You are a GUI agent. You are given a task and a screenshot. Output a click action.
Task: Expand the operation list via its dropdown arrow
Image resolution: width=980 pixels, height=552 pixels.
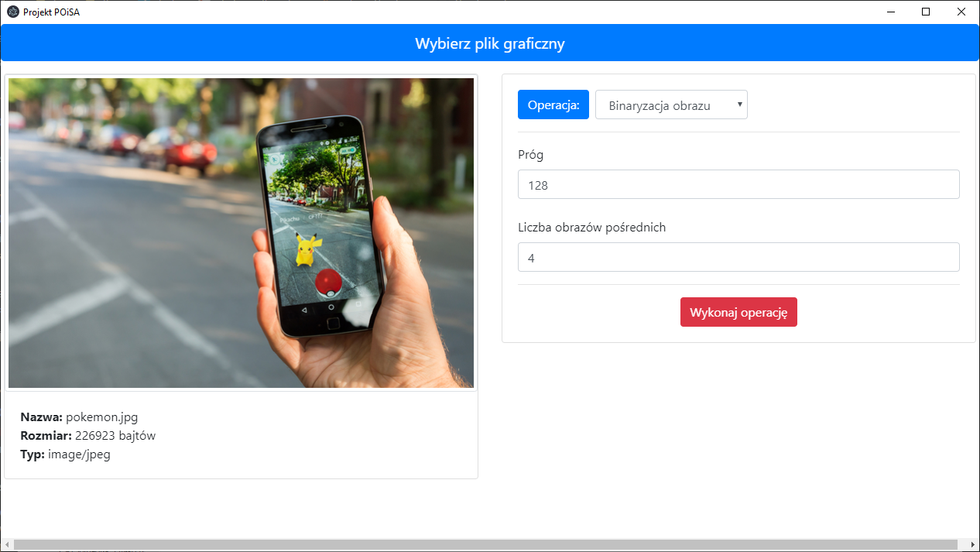point(739,105)
